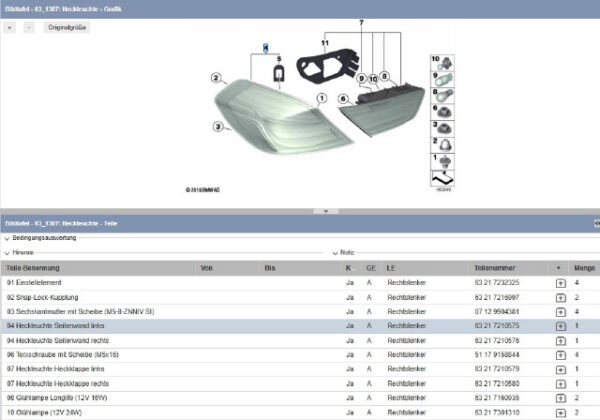
Task: Collapse the graphic panel via splitter arrow
Action: click(326, 211)
